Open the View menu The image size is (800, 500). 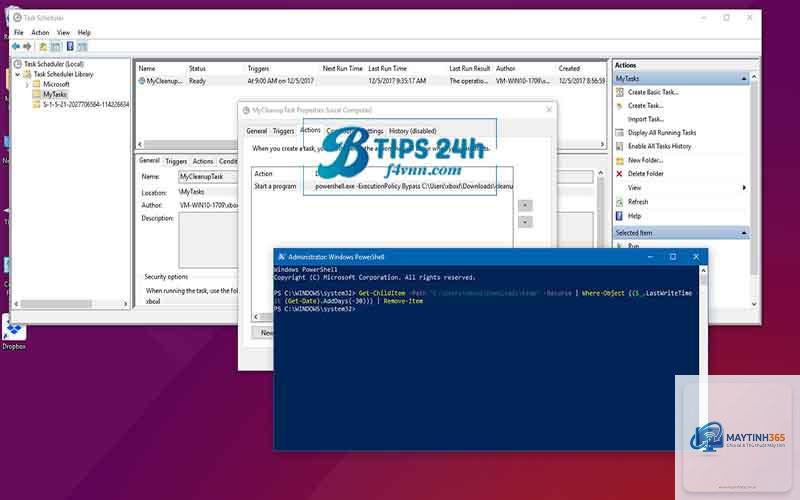pos(63,33)
